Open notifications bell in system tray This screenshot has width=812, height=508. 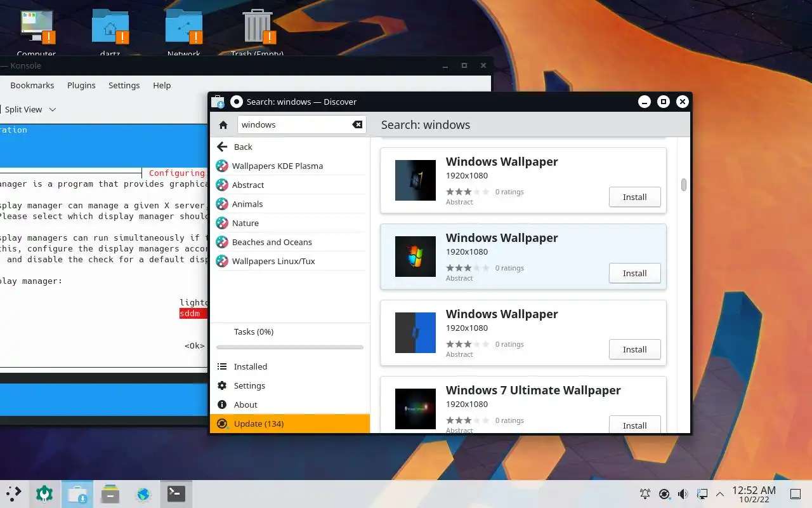645,494
